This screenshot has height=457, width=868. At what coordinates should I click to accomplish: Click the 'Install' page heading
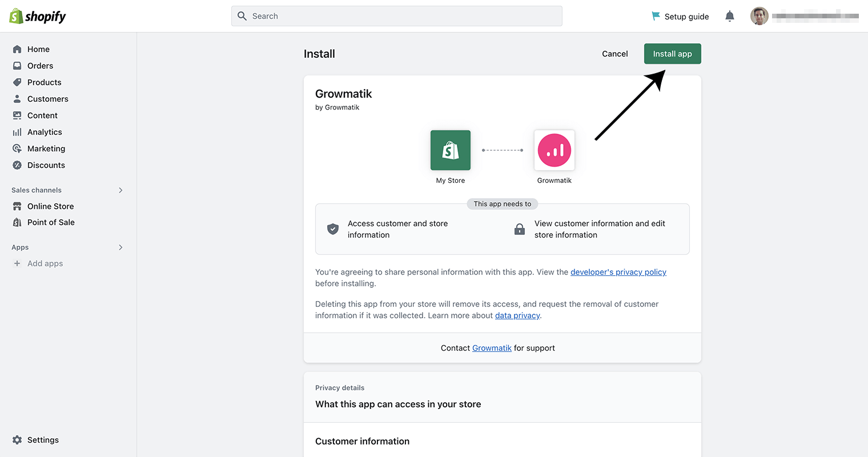[319, 54]
